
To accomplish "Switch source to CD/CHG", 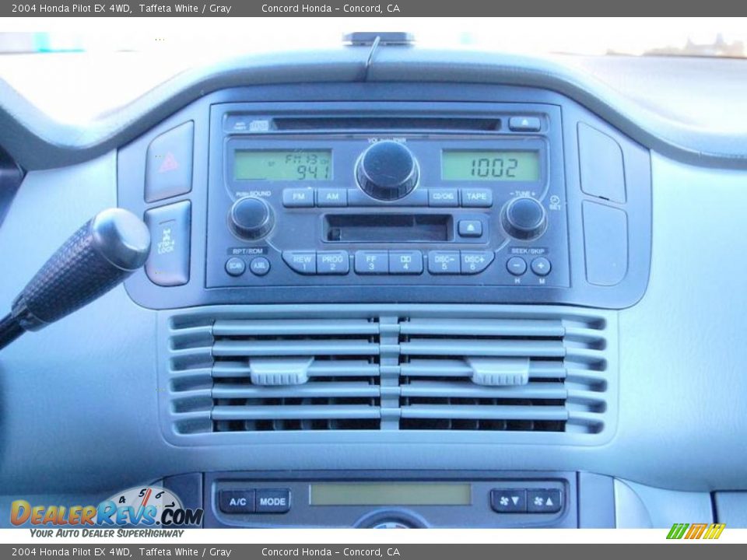I will (442, 196).
